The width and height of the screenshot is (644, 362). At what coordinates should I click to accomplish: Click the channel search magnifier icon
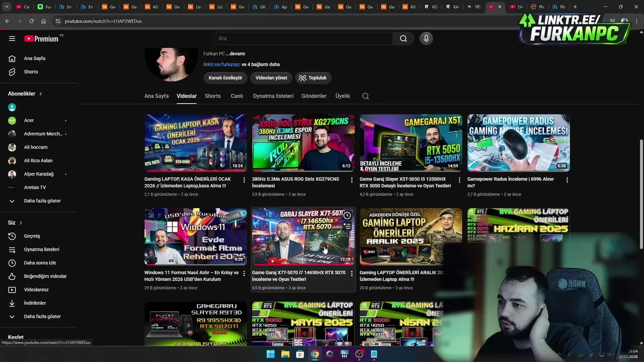366,96
